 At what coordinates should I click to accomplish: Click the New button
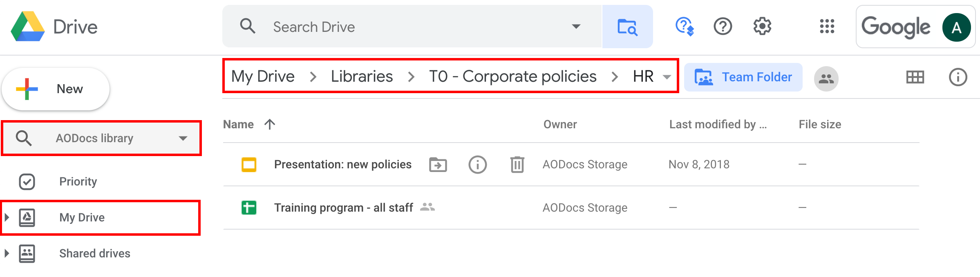(56, 89)
